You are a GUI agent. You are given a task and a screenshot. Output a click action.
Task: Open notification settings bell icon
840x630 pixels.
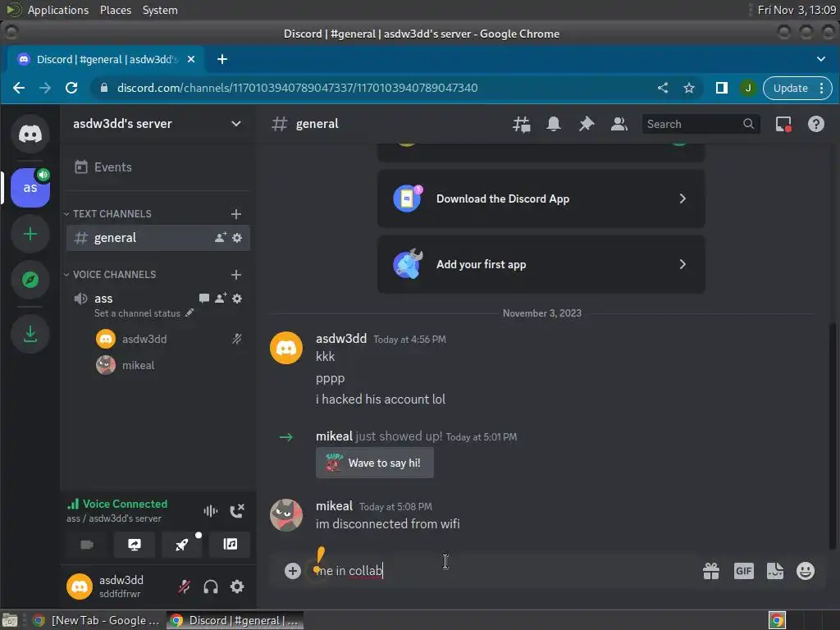click(x=554, y=125)
